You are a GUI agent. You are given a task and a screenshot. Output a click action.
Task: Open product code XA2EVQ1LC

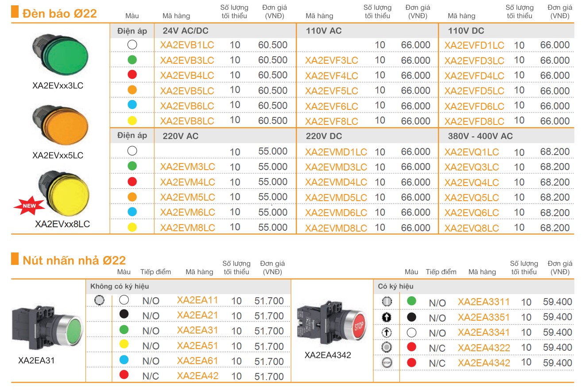pos(472,152)
